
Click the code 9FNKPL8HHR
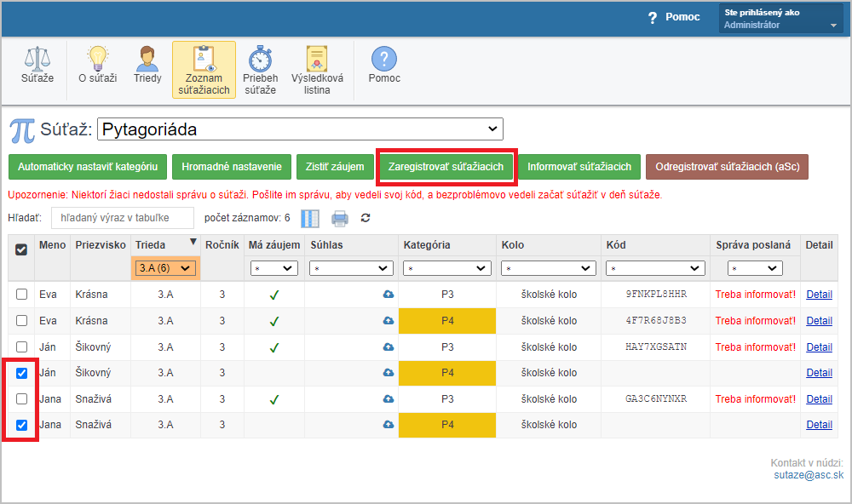click(x=656, y=295)
